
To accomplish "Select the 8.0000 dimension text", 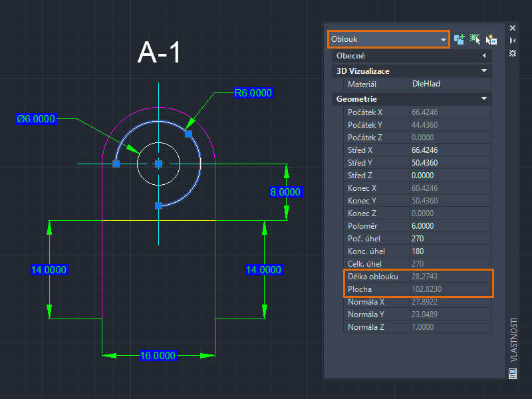I will coord(285,192).
